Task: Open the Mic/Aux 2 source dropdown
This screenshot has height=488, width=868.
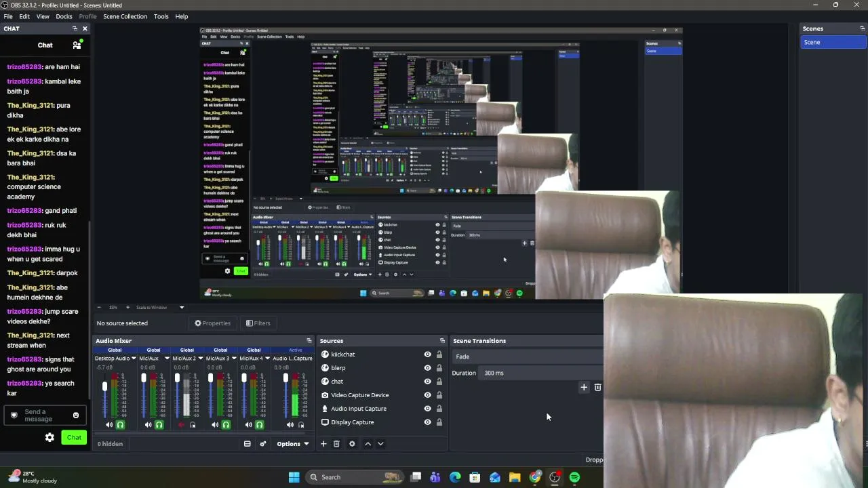Action: [201, 359]
